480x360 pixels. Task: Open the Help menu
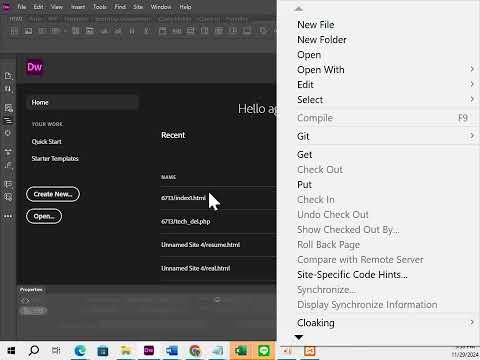(x=185, y=7)
